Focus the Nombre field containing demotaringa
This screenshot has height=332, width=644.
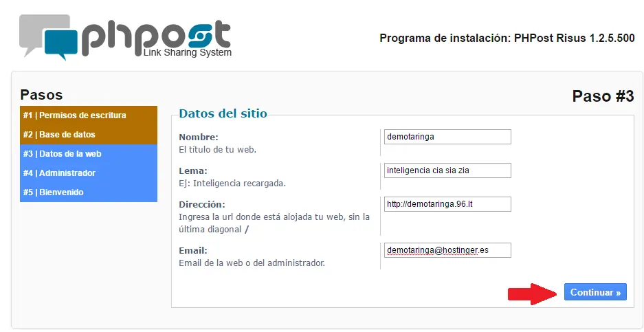point(447,137)
